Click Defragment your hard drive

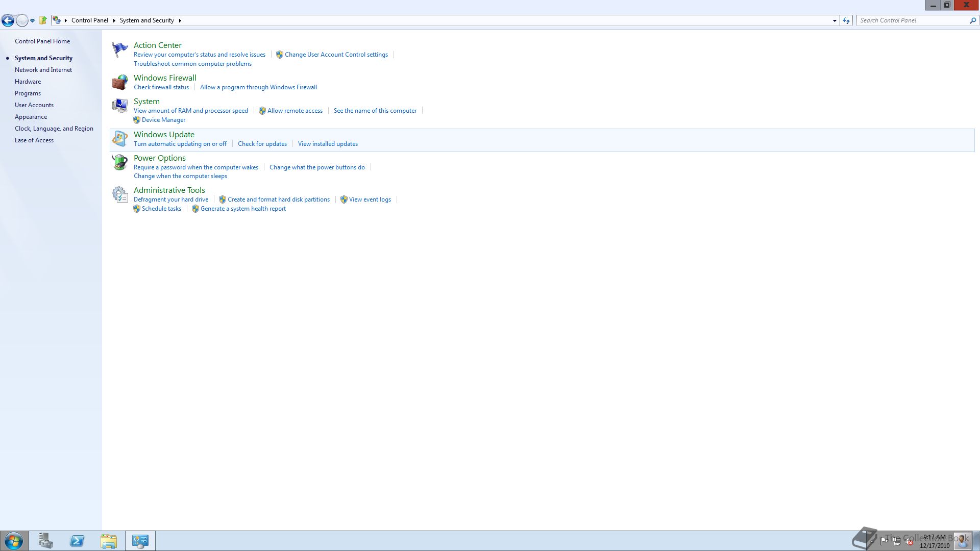[x=171, y=199]
